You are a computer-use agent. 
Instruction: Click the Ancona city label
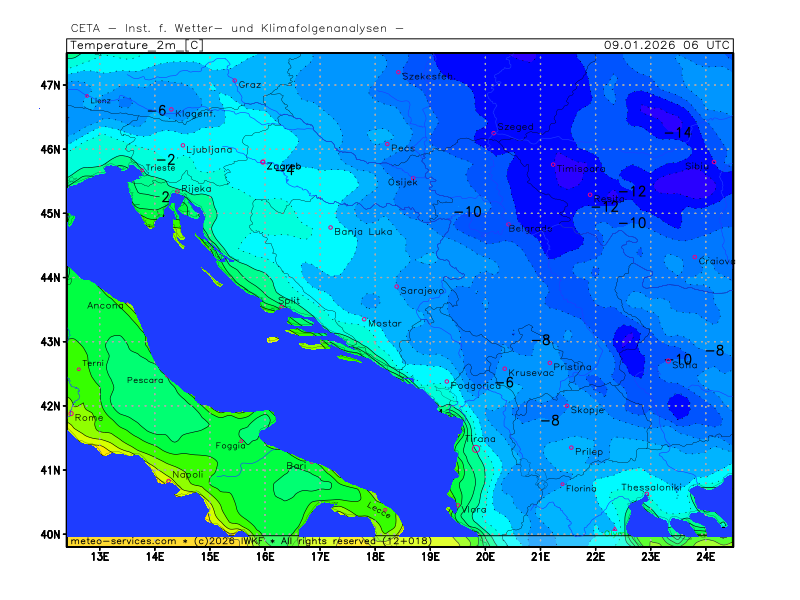click(x=105, y=305)
